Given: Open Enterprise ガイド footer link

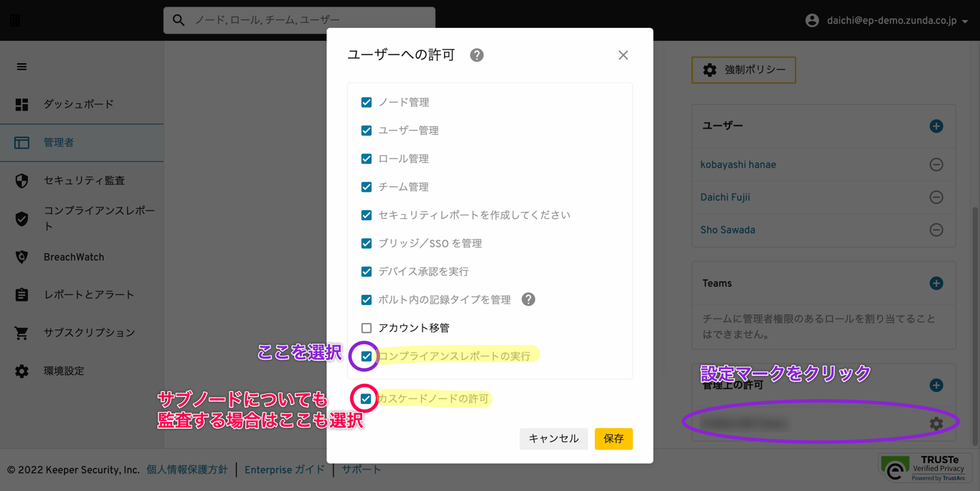Looking at the screenshot, I should click(x=284, y=470).
